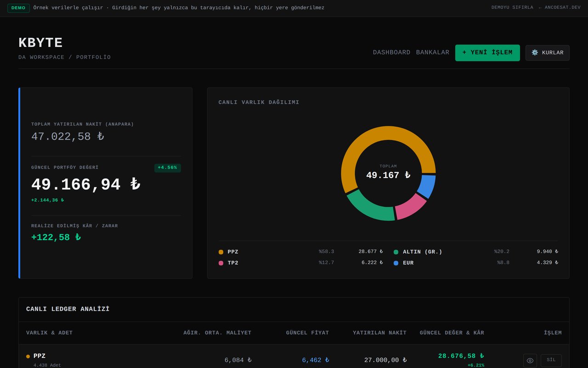Click the Güncel Fiyat column header
The width and height of the screenshot is (588, 368).
[307, 333]
